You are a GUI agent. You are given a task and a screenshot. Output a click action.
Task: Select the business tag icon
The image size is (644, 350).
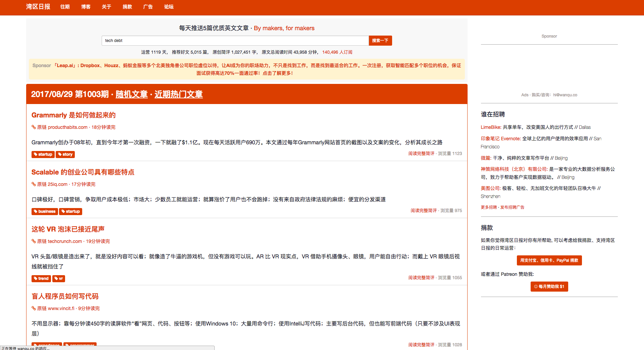(x=36, y=211)
